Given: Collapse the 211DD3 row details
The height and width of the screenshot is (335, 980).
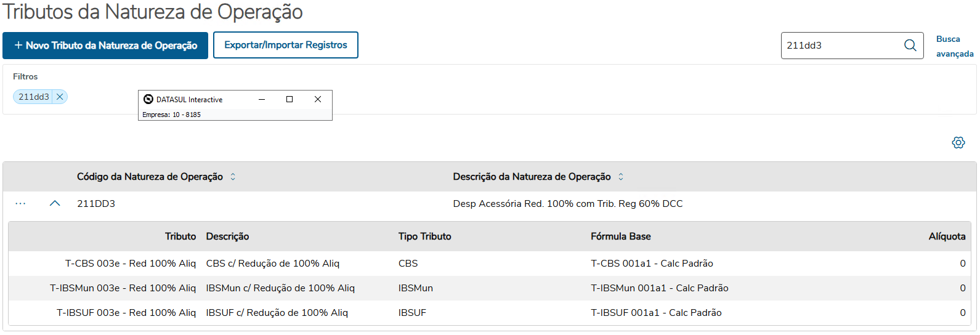Looking at the screenshot, I should 55,204.
